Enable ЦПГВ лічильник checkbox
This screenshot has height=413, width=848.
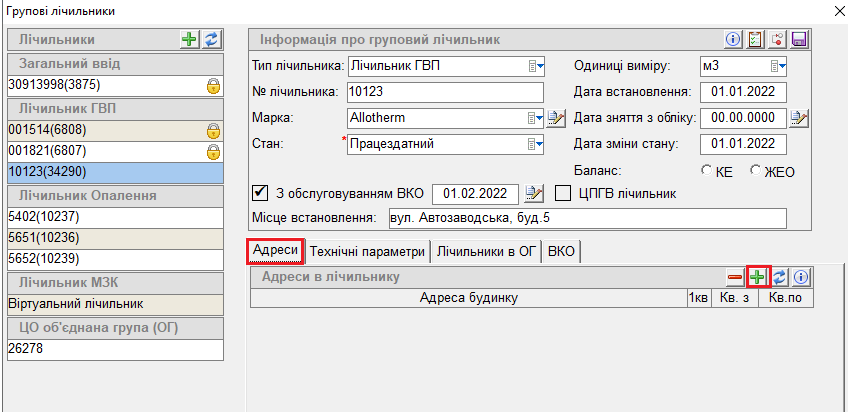563,193
